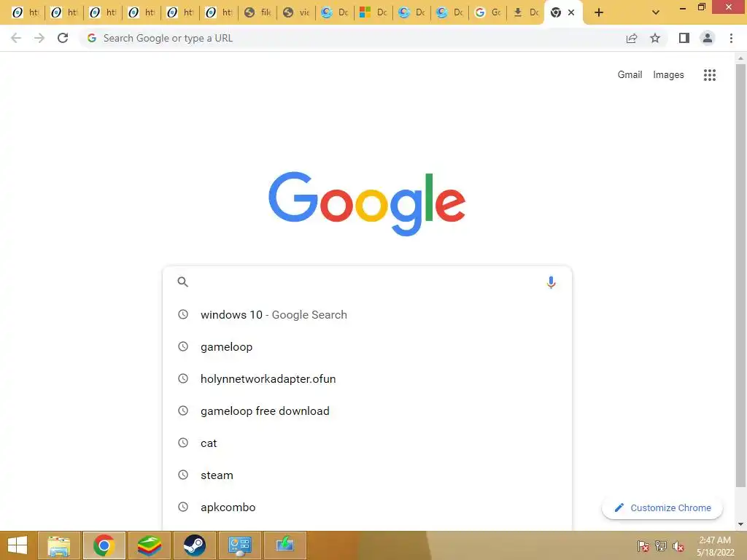Viewport: 747px width, 560px height.
Task: Pick the 'cat' suggestion
Action: pos(367,443)
